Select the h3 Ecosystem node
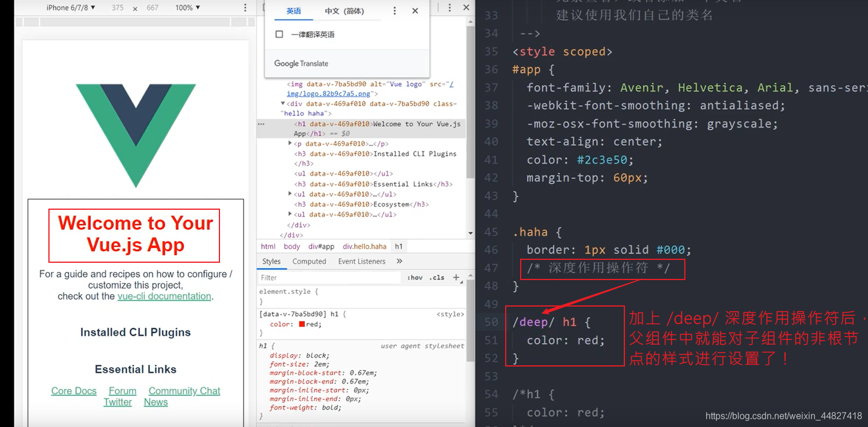The height and width of the screenshot is (427, 868). 361,204
